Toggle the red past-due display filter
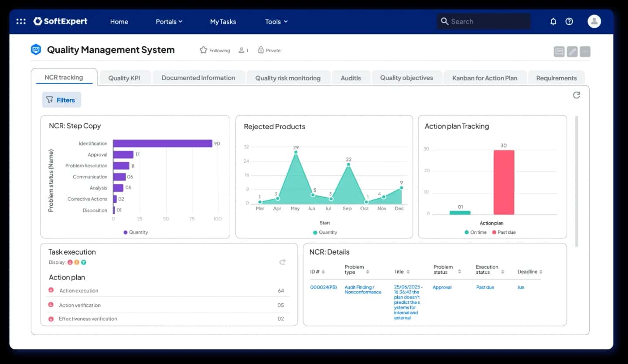 70,262
